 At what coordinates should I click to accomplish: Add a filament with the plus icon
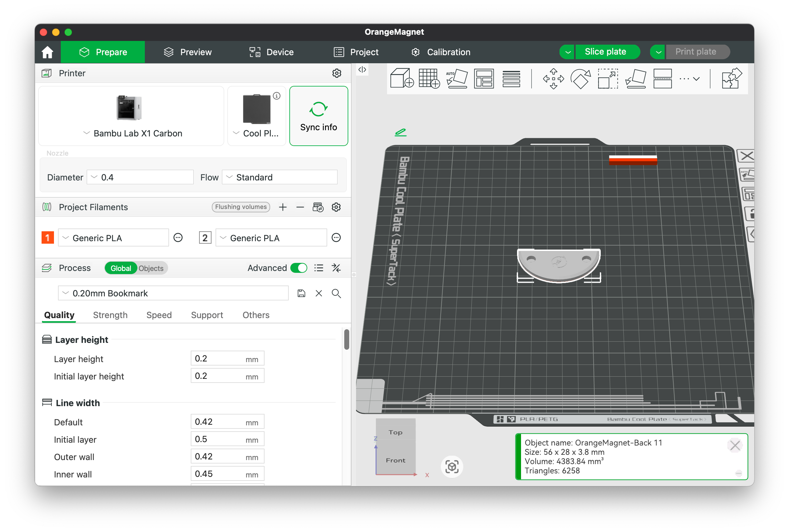tap(283, 207)
